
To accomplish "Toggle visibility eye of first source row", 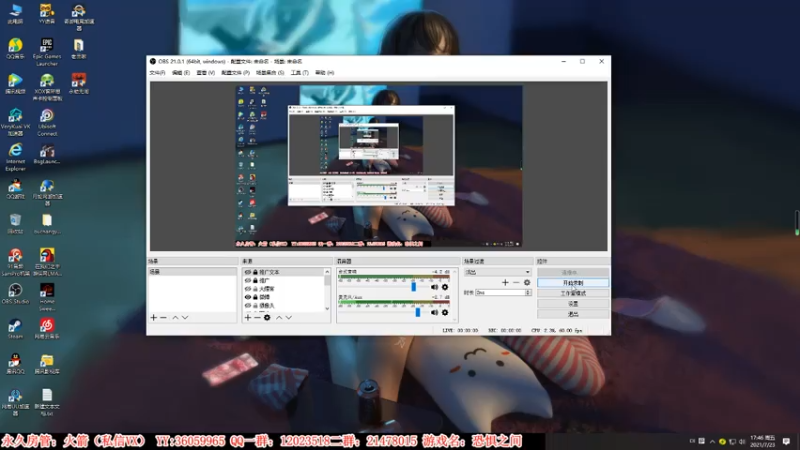I will point(248,272).
